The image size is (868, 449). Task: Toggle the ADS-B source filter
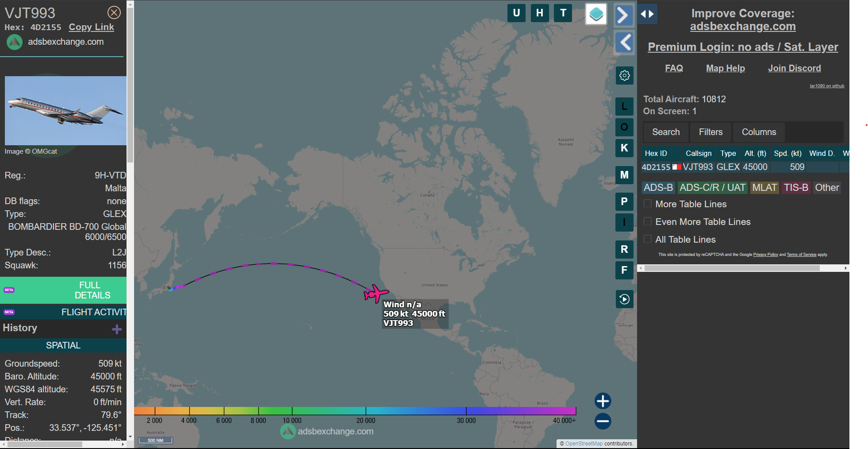658,188
